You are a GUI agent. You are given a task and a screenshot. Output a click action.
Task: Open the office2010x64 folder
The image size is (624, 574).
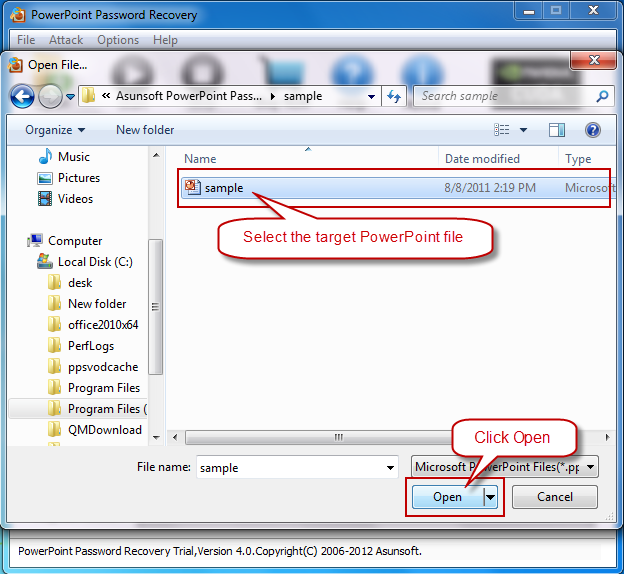[103, 325]
